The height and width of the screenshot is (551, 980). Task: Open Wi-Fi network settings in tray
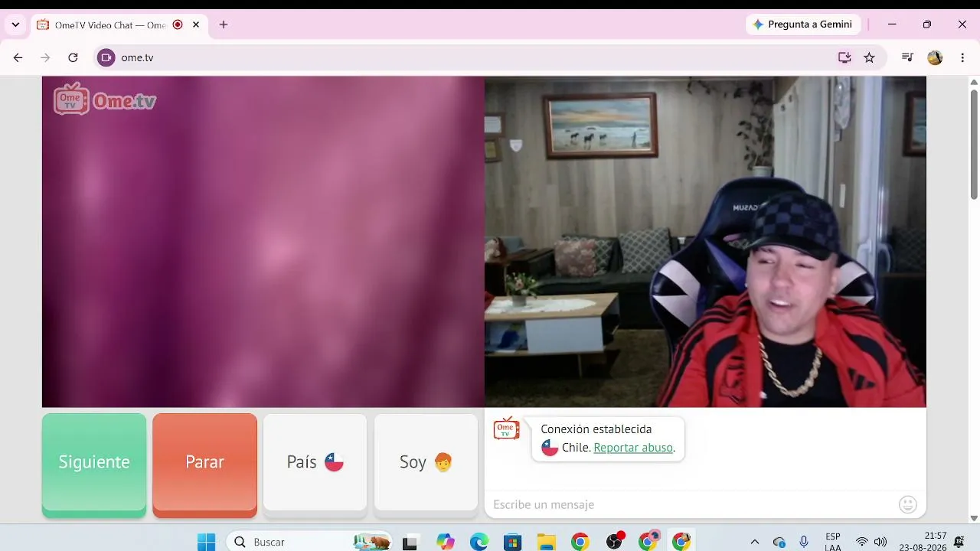(x=862, y=542)
